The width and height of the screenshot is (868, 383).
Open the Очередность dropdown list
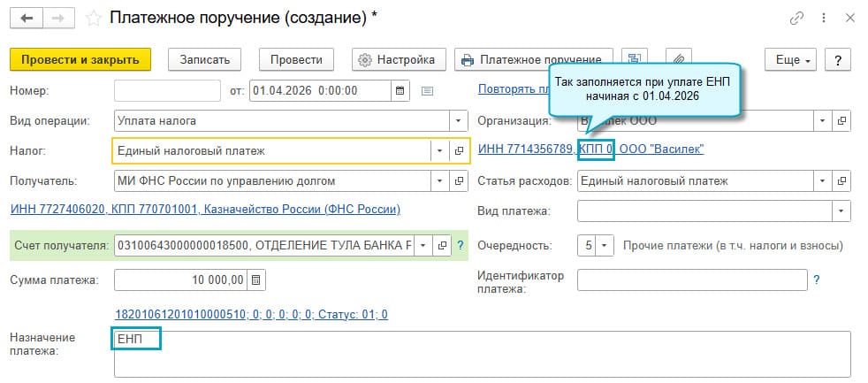coord(605,245)
